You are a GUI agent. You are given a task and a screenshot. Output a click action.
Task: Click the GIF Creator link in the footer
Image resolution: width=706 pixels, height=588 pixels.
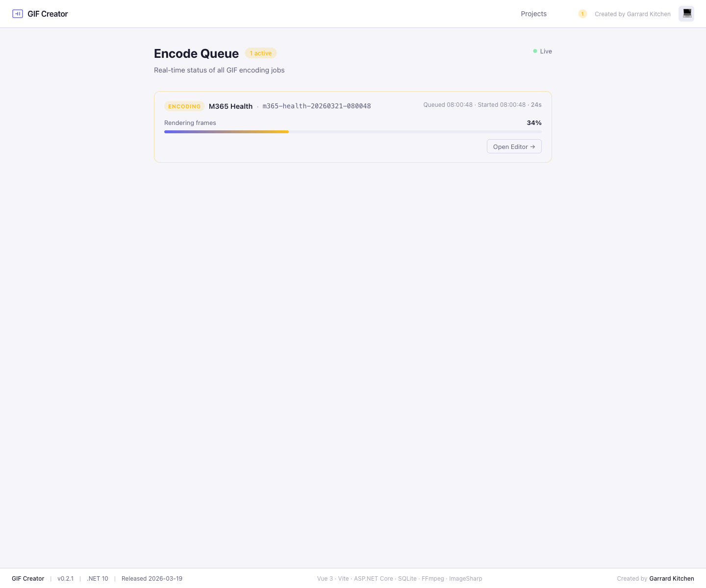pos(28,578)
